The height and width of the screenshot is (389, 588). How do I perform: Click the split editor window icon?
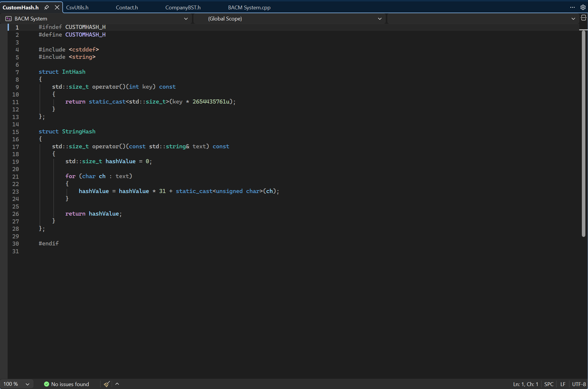(x=584, y=18)
